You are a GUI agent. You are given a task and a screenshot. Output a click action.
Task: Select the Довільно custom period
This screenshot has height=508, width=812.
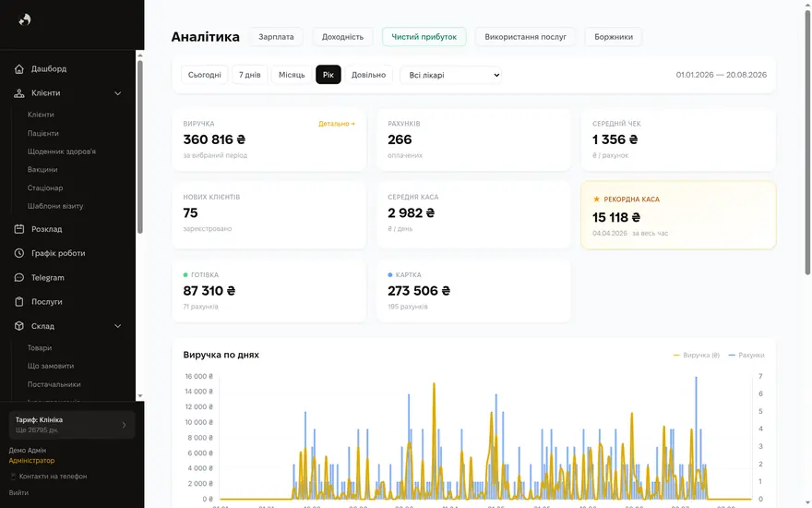[369, 75]
